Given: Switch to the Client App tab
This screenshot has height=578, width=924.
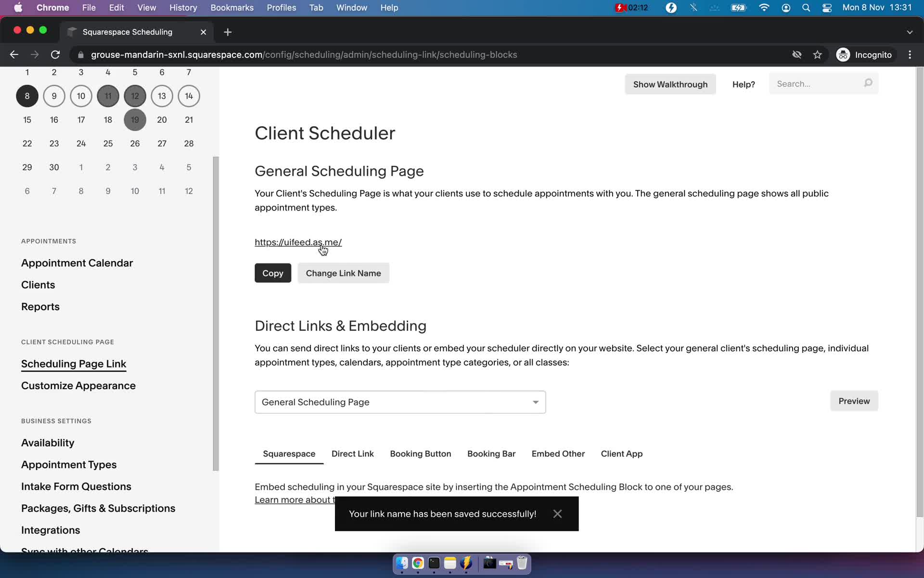Looking at the screenshot, I should [x=621, y=454].
